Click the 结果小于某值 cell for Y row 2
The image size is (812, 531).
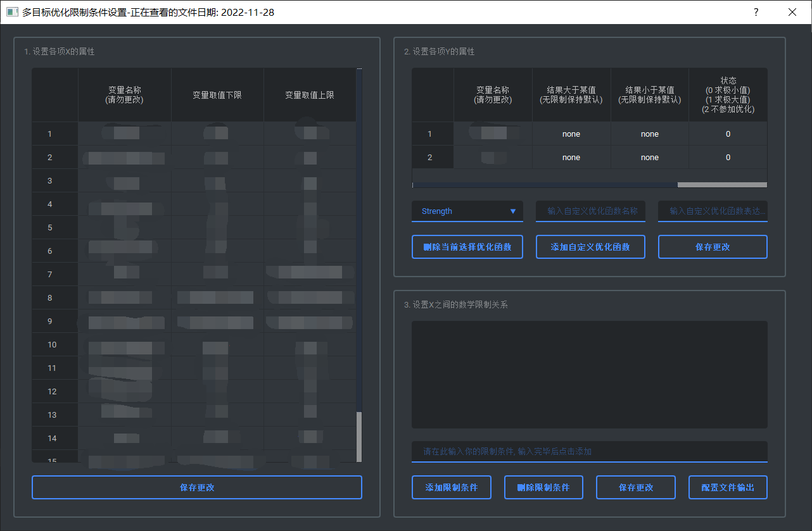coord(650,157)
